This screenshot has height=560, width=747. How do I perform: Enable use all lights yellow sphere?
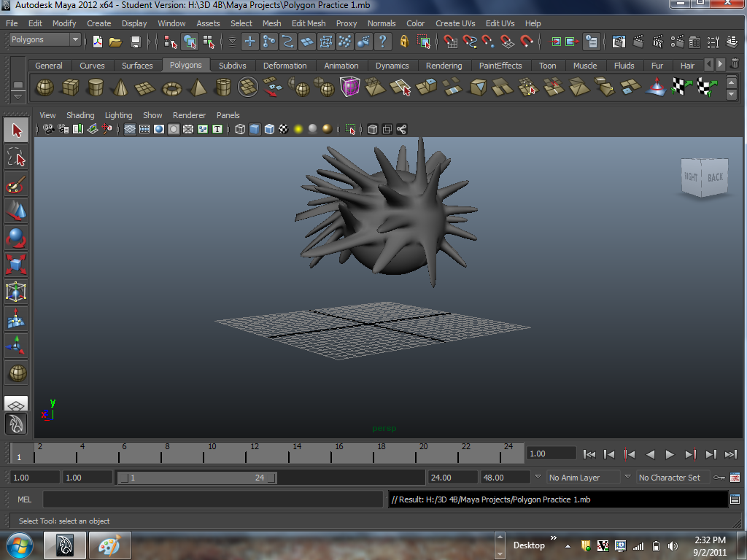[298, 129]
